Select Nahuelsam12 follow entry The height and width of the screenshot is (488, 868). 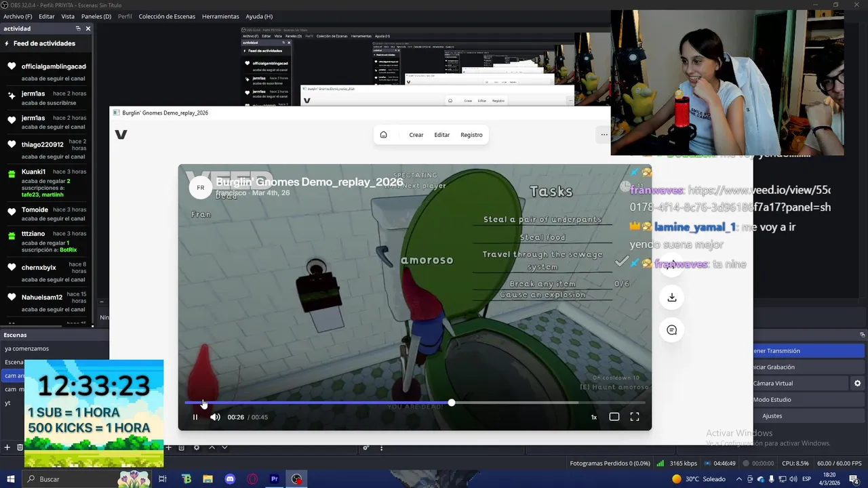(x=46, y=302)
